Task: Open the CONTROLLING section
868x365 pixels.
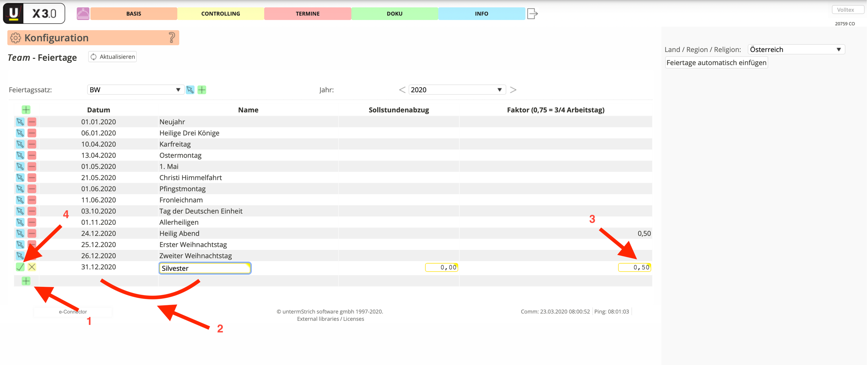Action: 220,13
